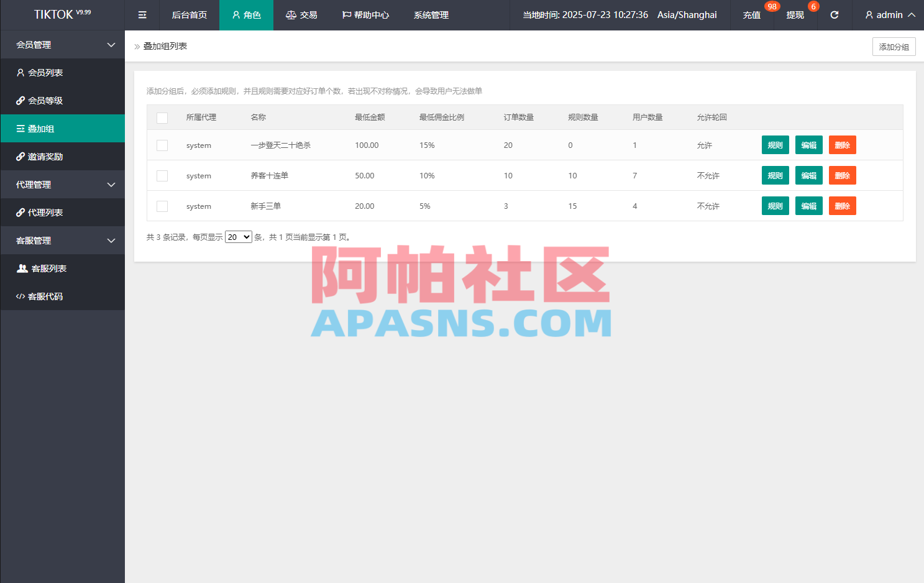
Task: Switch to the 角色 tab
Action: pyautogui.click(x=246, y=15)
